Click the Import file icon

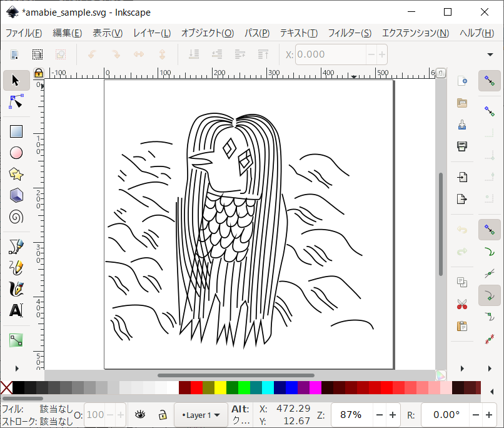[462, 177]
